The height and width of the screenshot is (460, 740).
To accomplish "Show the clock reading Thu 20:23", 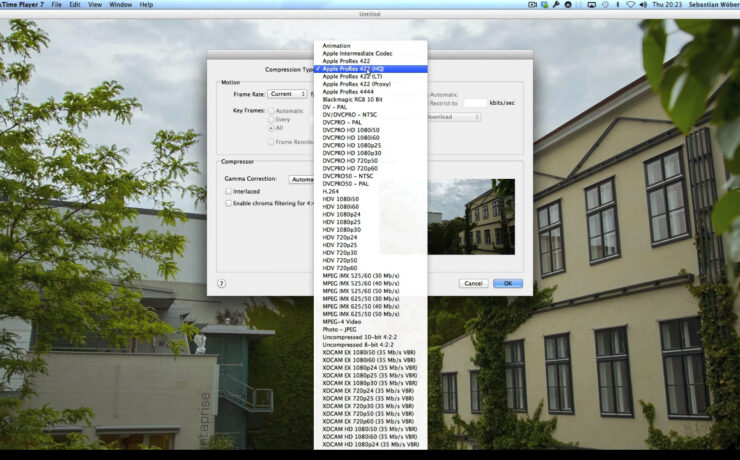I will click(x=667, y=5).
